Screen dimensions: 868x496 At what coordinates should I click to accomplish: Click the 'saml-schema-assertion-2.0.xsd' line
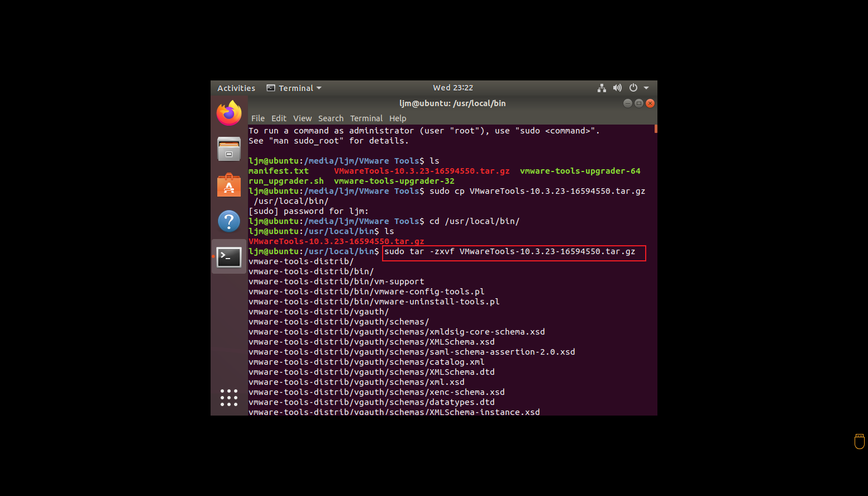412,352
